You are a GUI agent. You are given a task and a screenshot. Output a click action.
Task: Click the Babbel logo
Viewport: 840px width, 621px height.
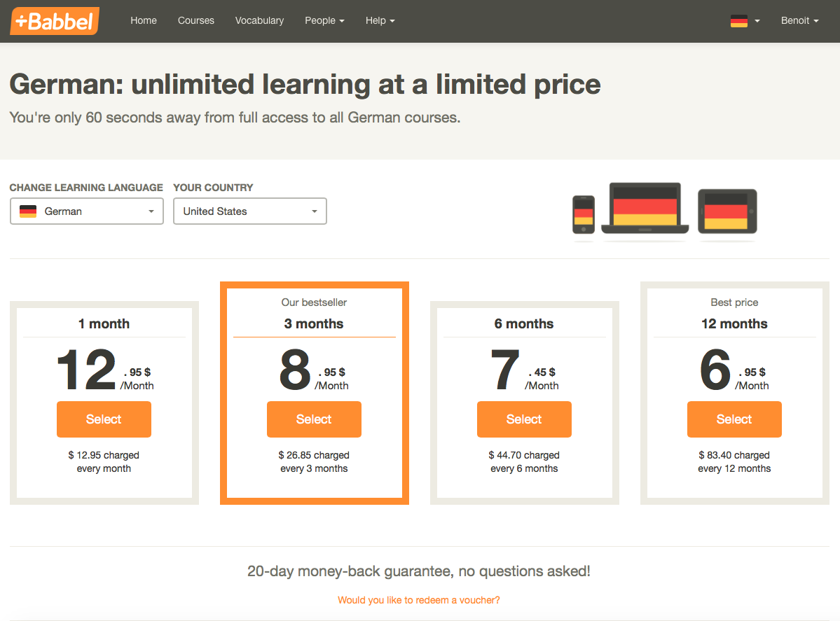click(x=55, y=21)
